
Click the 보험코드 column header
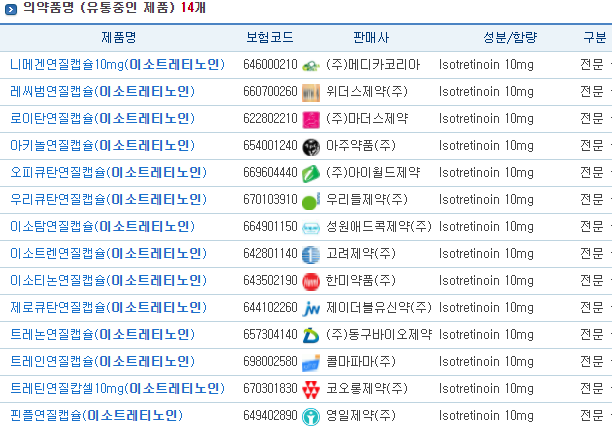click(x=270, y=37)
